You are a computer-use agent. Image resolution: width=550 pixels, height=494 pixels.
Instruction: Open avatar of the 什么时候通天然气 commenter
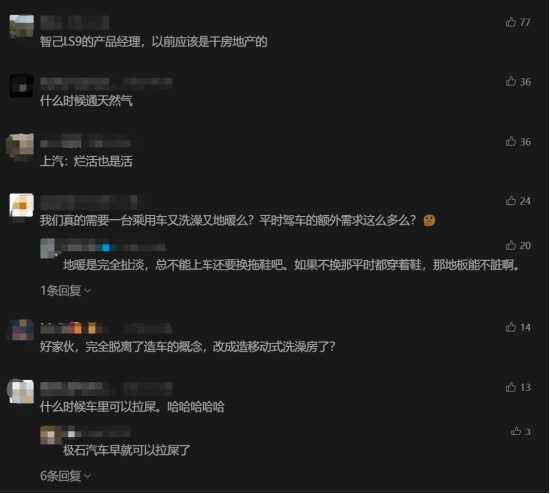coord(22,86)
